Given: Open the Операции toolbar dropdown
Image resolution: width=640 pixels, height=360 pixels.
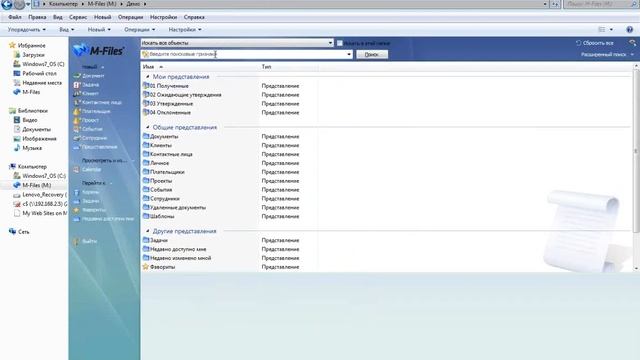Looking at the screenshot, I should point(139,29).
